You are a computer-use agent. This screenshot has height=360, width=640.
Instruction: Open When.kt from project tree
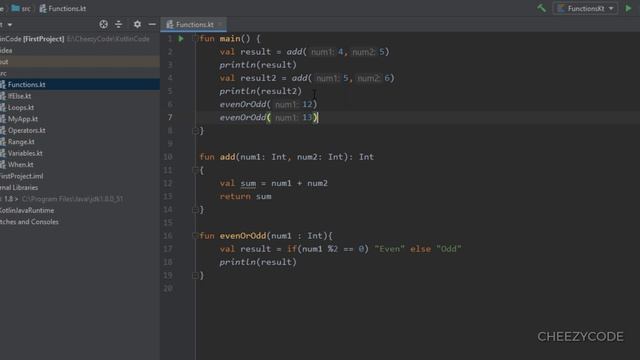(20, 164)
